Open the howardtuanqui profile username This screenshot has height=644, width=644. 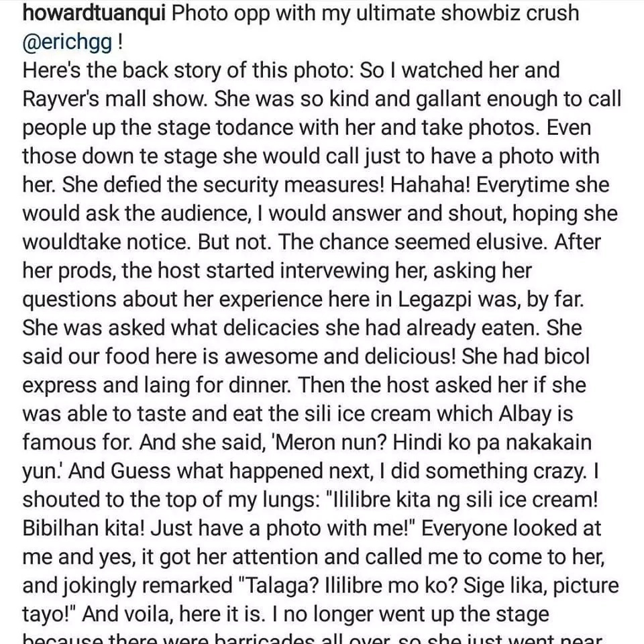pos(94,13)
